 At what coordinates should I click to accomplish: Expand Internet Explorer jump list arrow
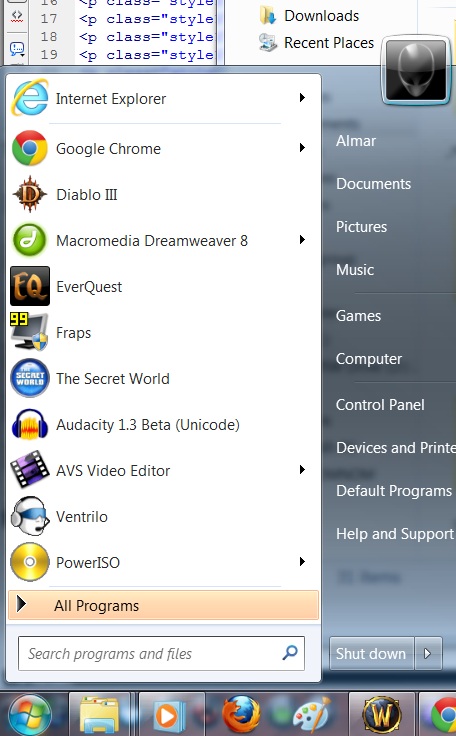[x=302, y=98]
